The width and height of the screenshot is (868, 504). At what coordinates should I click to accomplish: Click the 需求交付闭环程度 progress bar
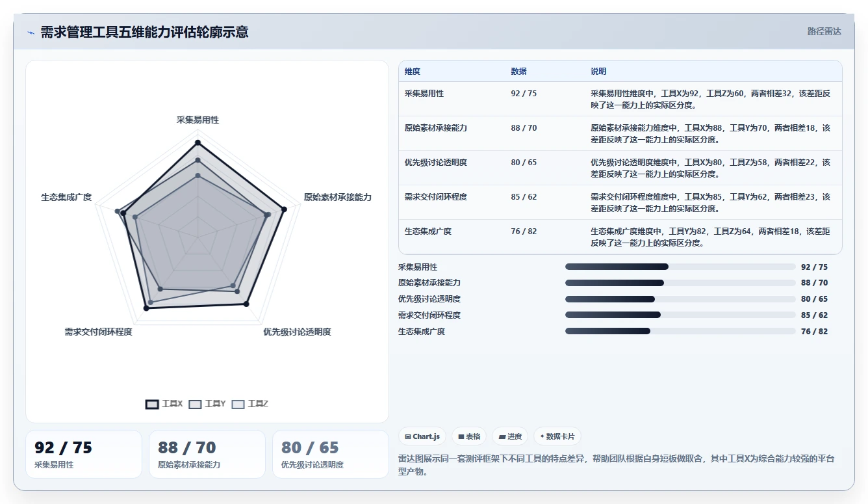pos(680,315)
